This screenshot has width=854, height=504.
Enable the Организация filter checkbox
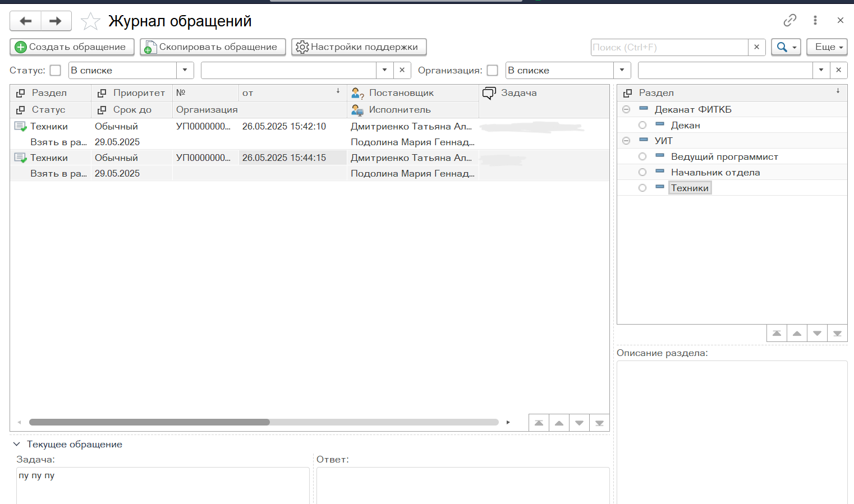(492, 71)
